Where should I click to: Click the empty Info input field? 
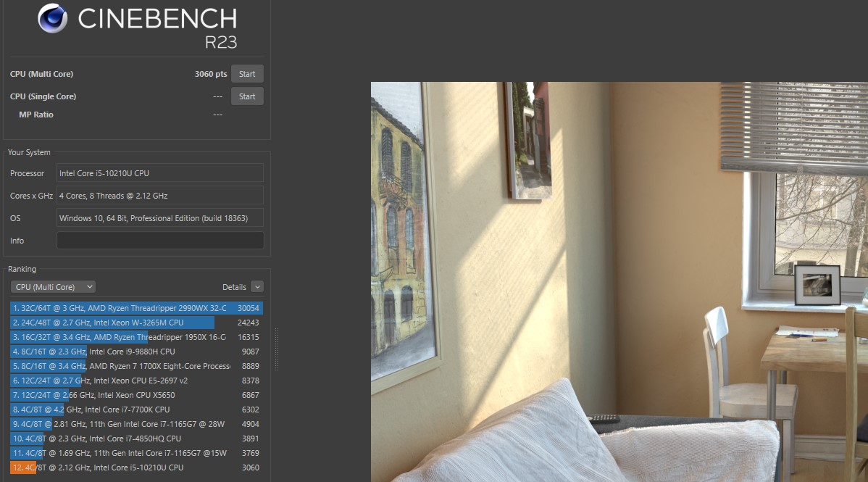160,241
